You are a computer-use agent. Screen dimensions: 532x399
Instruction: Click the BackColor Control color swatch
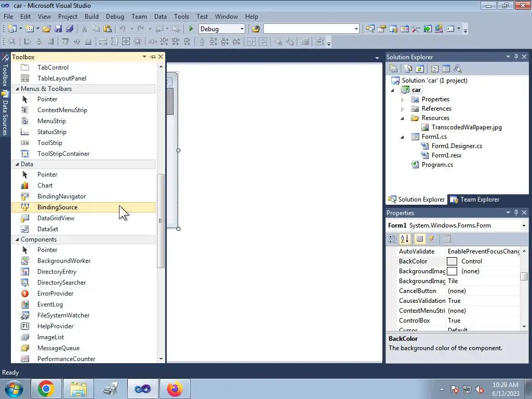452,261
